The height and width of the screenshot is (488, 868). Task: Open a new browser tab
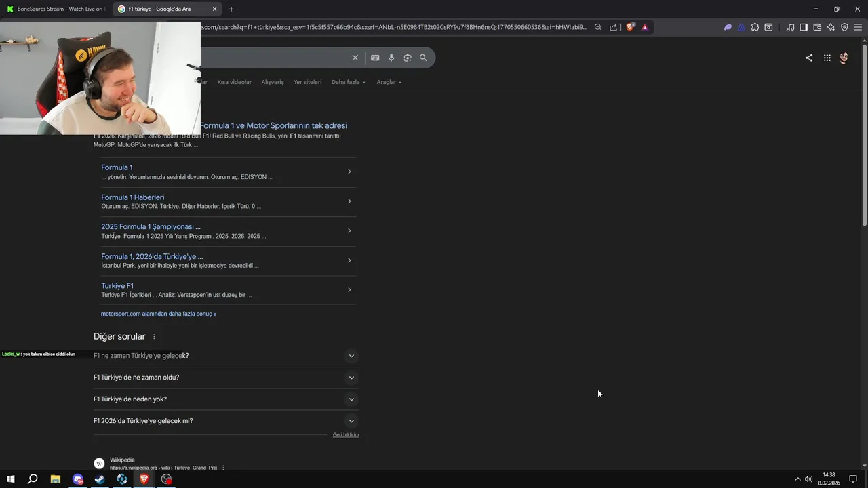[x=231, y=9]
